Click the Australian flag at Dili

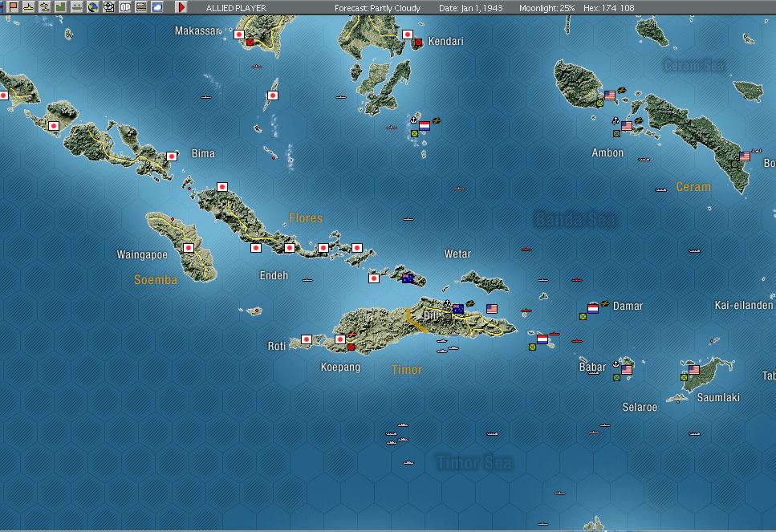(458, 308)
